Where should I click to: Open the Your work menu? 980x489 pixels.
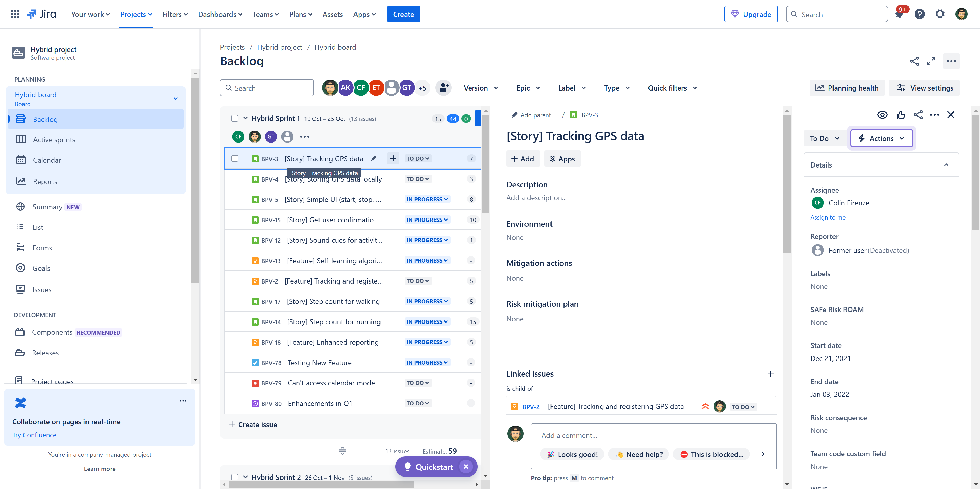[91, 14]
